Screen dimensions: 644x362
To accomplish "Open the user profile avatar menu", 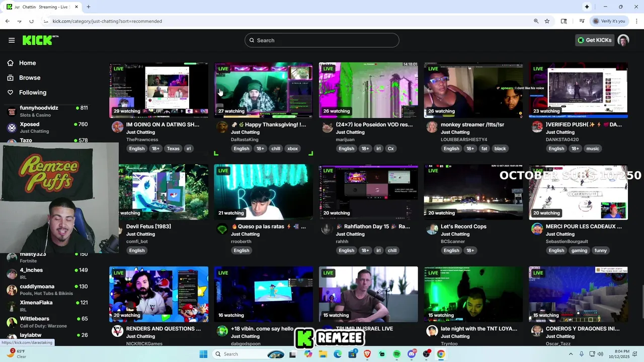I will [623, 40].
